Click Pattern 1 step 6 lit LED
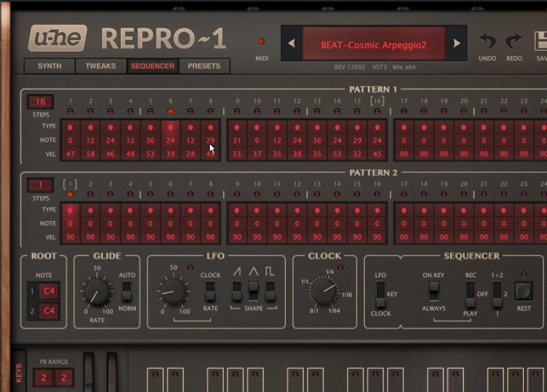Image resolution: width=547 pixels, height=392 pixels. (170, 112)
